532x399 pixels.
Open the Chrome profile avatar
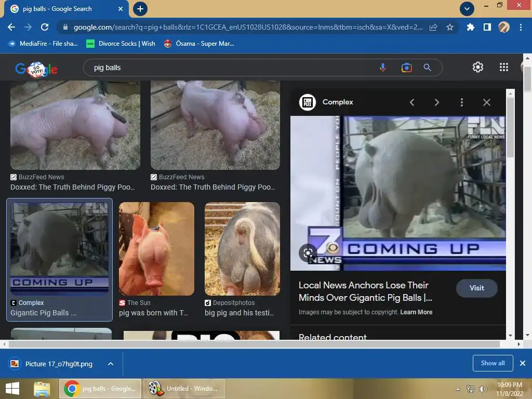click(504, 27)
